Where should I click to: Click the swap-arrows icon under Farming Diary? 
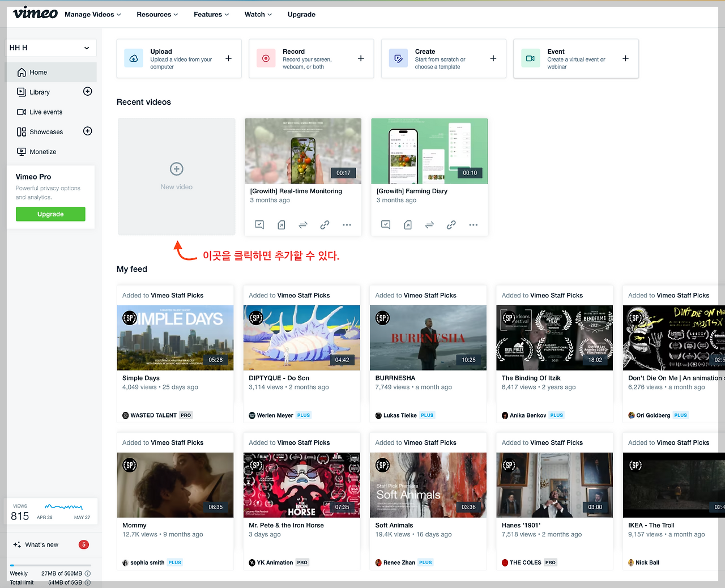pyautogui.click(x=429, y=225)
